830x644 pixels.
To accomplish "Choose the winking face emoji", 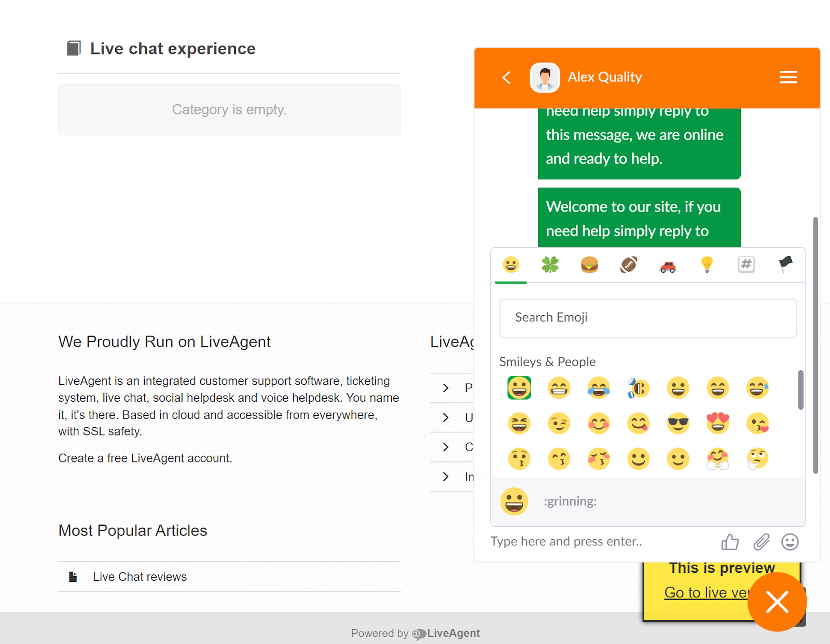I will pyautogui.click(x=559, y=424).
